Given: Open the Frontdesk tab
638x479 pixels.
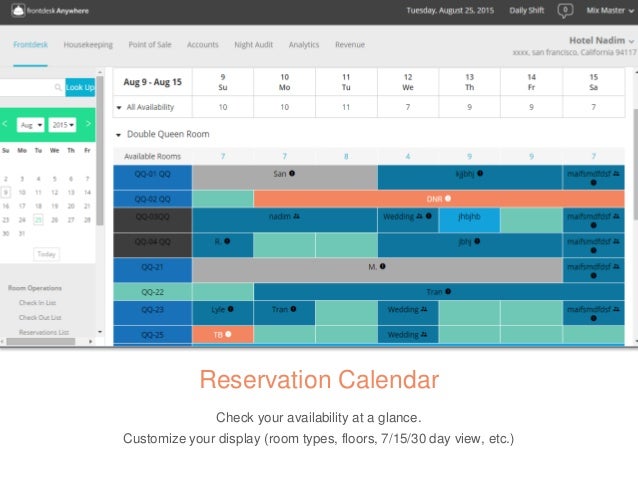Looking at the screenshot, I should click(31, 44).
